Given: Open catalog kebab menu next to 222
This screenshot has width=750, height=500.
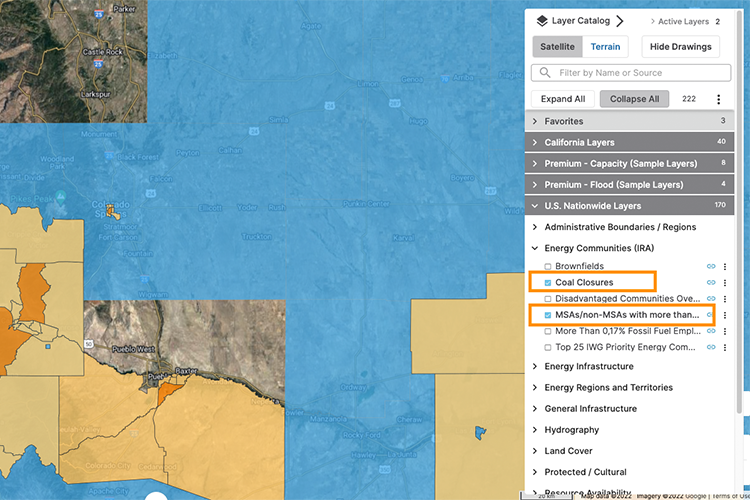Looking at the screenshot, I should pos(718,99).
